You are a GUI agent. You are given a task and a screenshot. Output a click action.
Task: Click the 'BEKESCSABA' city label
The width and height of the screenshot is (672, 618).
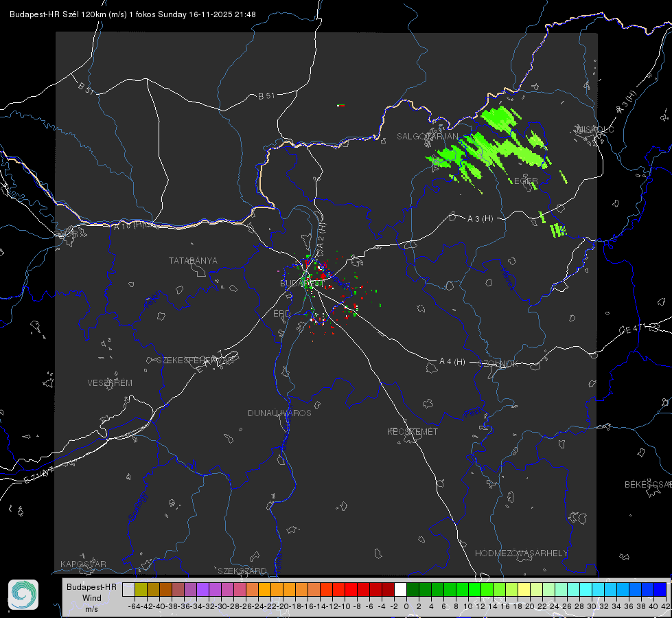click(648, 485)
